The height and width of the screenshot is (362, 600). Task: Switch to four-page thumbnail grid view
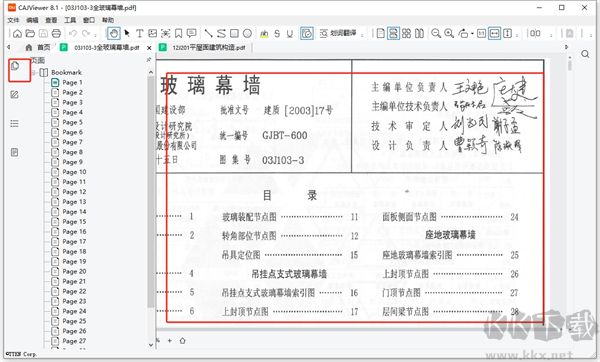(406, 34)
